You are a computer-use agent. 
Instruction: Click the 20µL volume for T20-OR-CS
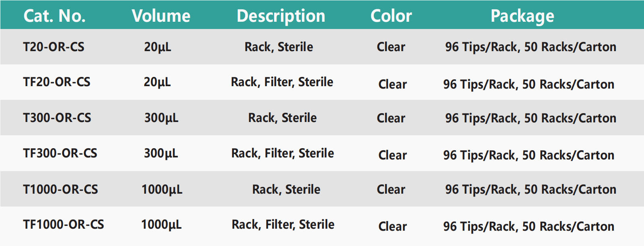[x=158, y=47]
